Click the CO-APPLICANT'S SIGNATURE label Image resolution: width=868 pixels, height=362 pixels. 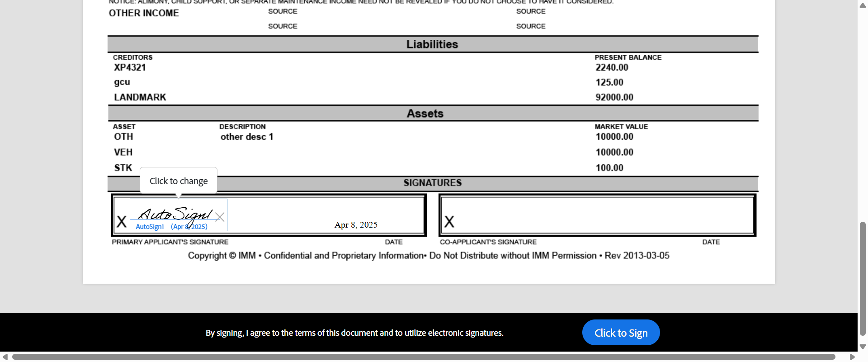coord(488,242)
